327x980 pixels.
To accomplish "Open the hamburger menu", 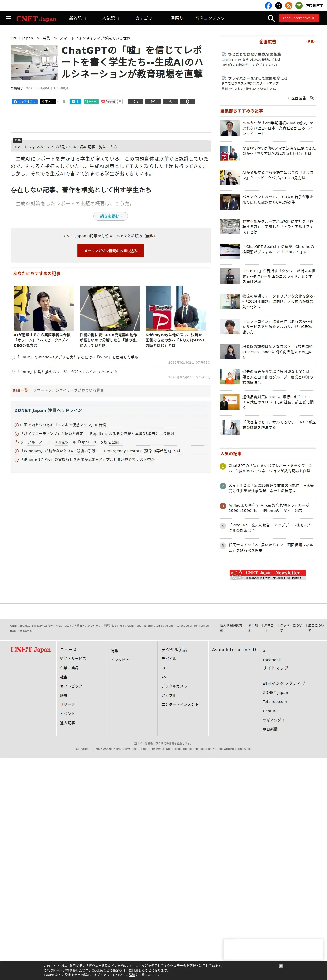I will [9, 18].
